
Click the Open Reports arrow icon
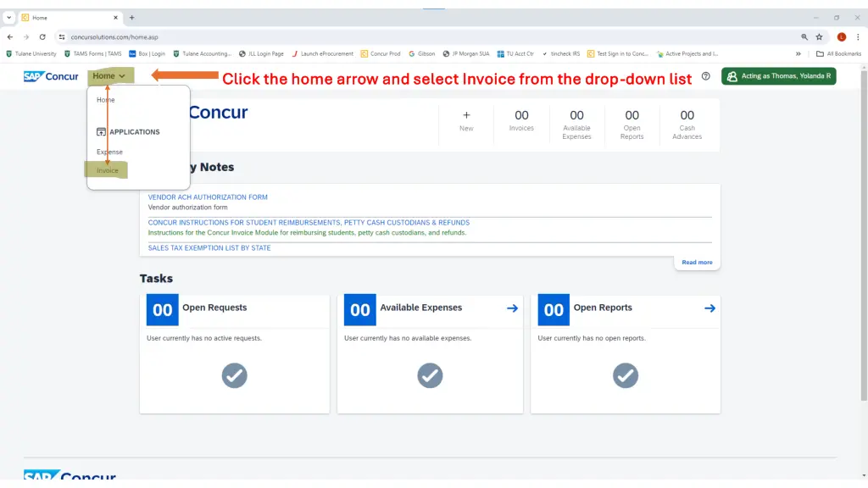(x=709, y=308)
